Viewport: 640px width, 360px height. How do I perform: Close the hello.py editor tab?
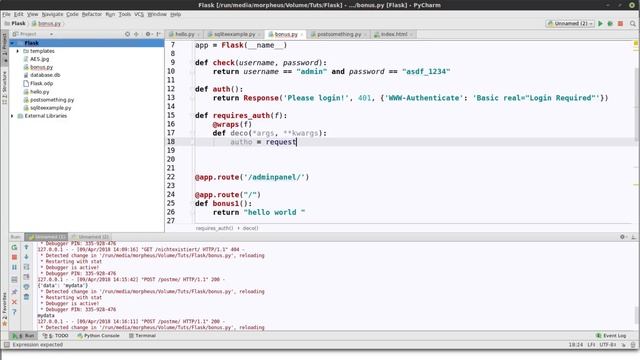click(x=198, y=35)
